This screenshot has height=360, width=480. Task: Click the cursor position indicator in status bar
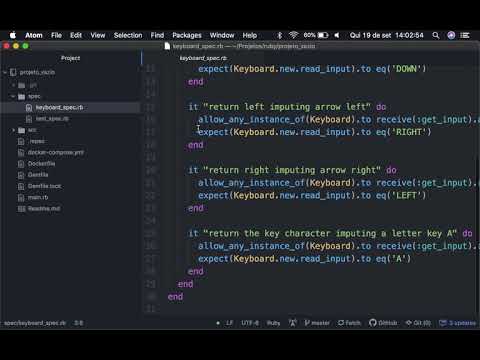coord(79,323)
